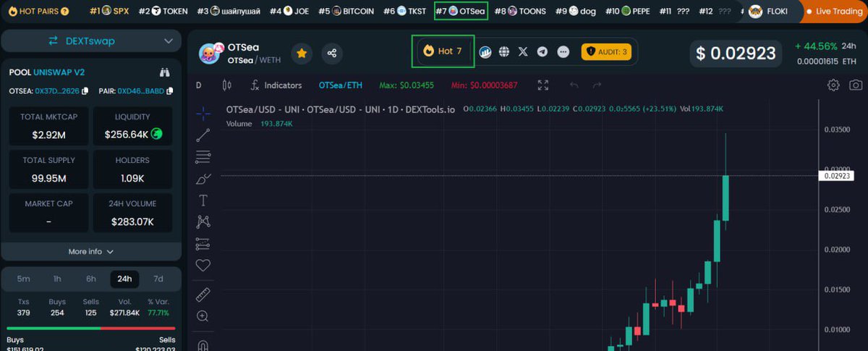Select the trend line drawing tool
This screenshot has height=351, width=868.
[x=203, y=135]
